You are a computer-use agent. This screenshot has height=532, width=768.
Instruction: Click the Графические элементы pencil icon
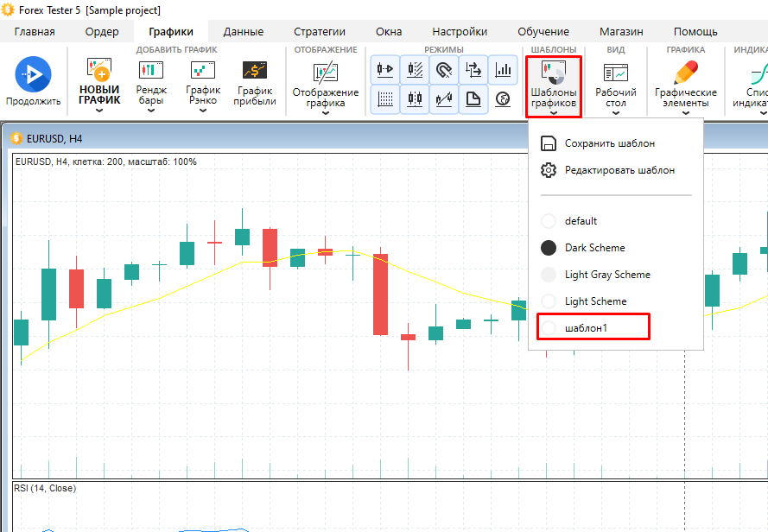(x=685, y=72)
